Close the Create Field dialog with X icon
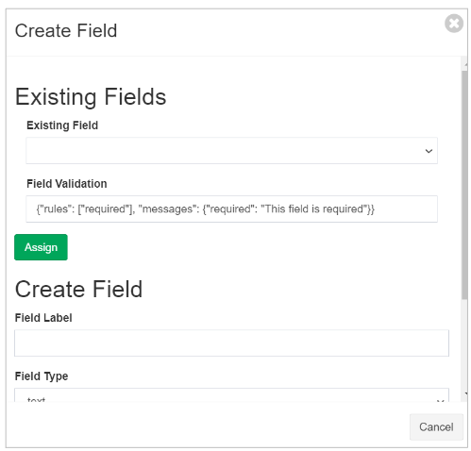The image size is (471, 451). pos(453,23)
